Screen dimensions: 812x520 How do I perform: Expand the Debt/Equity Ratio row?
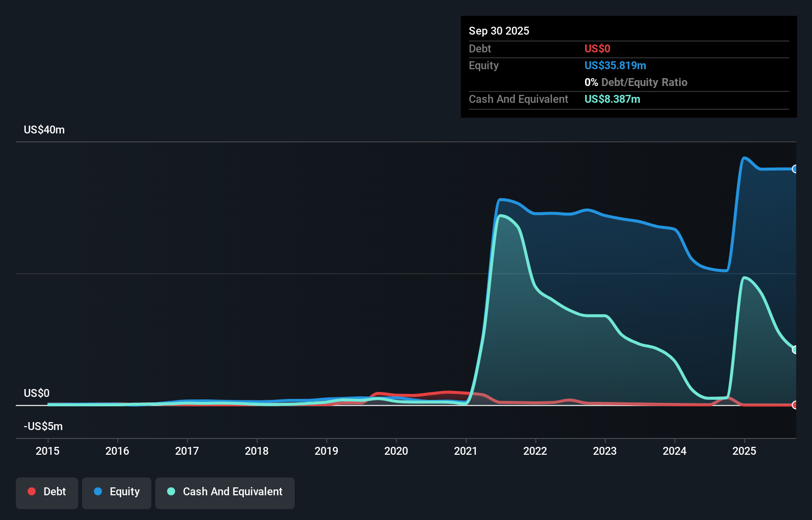636,82
